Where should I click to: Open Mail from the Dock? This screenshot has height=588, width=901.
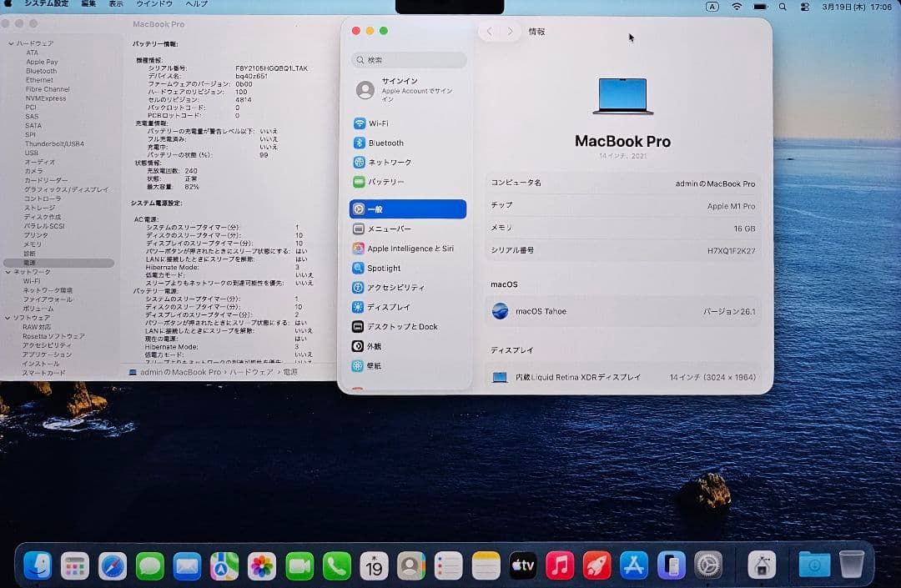pos(188,565)
